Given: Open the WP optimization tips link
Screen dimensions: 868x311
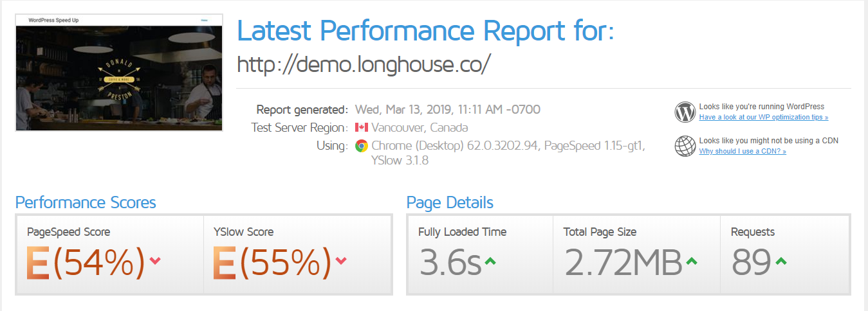Looking at the screenshot, I should [x=764, y=118].
